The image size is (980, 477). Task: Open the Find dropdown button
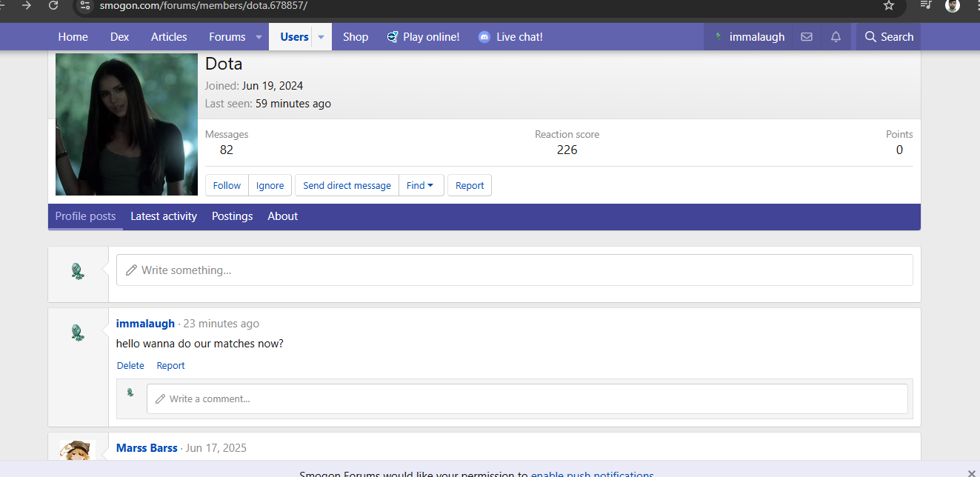(421, 185)
